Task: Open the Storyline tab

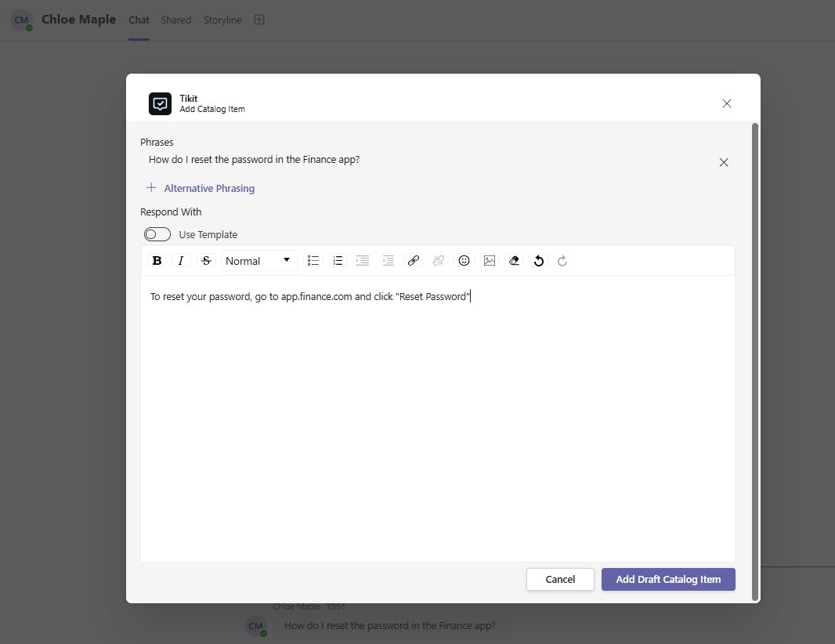Action: coord(222,20)
